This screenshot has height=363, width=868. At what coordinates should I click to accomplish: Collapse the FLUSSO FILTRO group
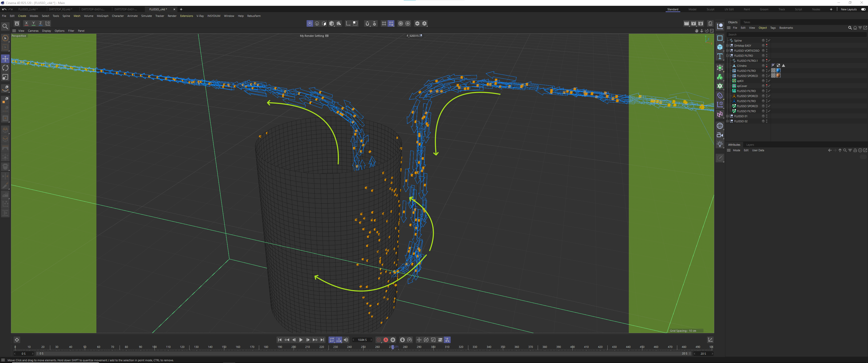point(727,55)
